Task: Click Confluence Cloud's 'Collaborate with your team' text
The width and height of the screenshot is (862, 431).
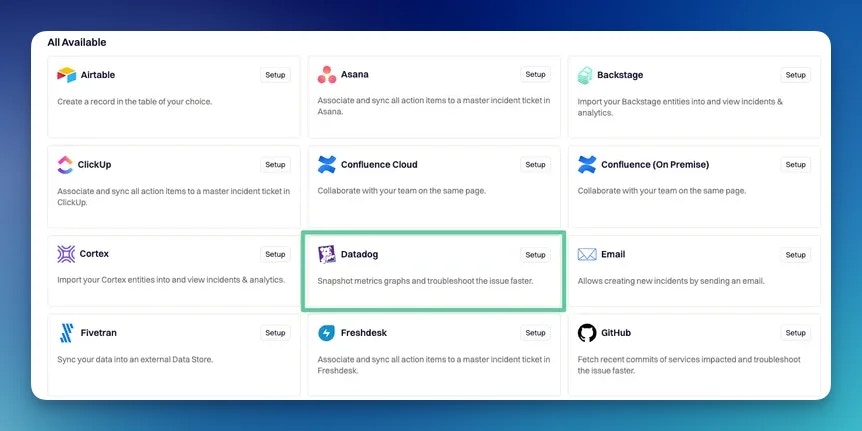Action: tap(402, 191)
